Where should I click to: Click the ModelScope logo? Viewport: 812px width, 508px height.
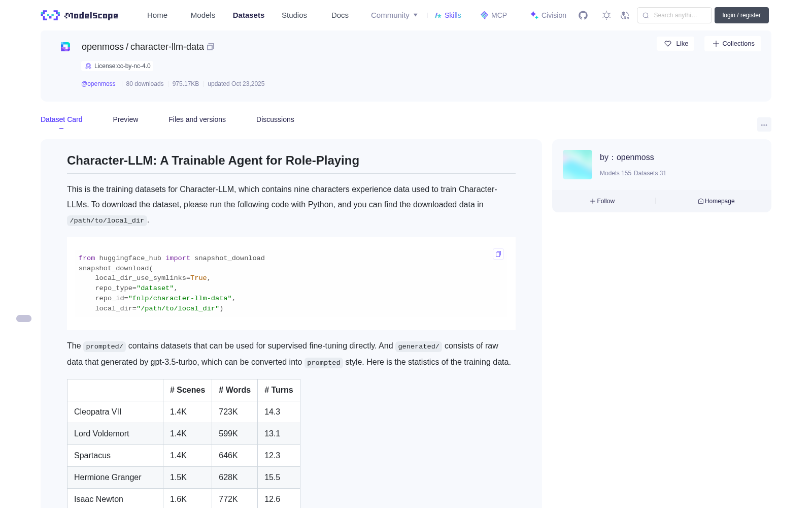pos(79,15)
